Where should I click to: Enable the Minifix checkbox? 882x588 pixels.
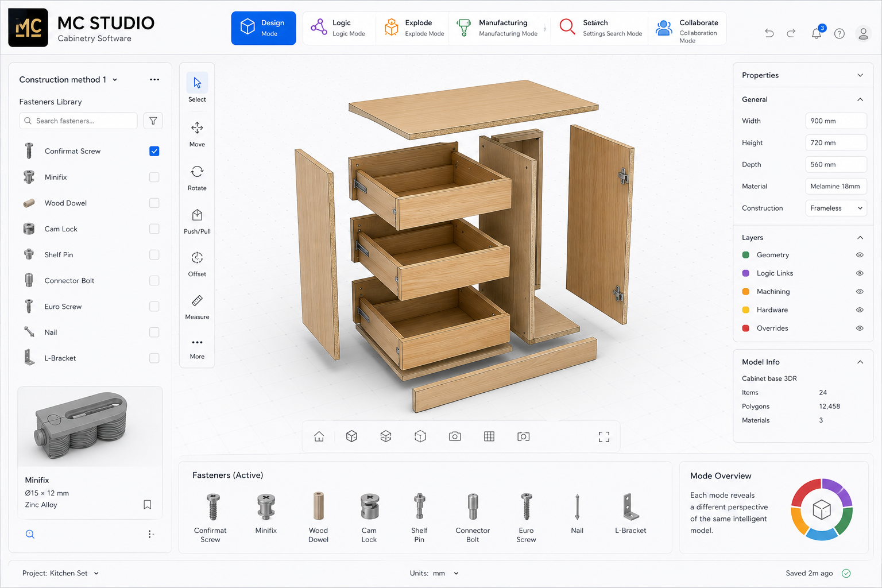154,177
